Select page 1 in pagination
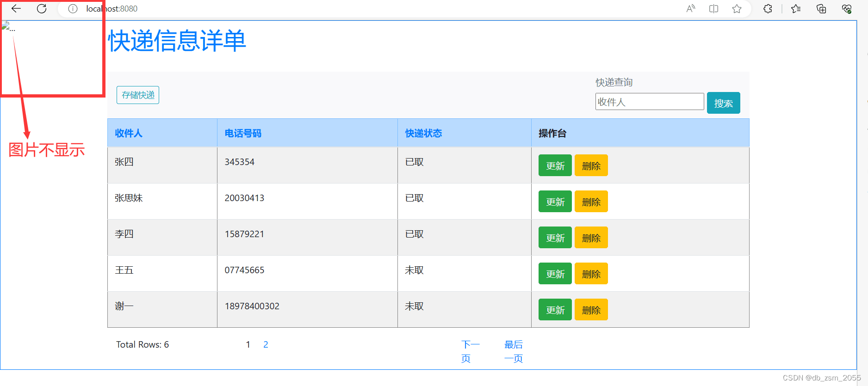 [x=248, y=344]
